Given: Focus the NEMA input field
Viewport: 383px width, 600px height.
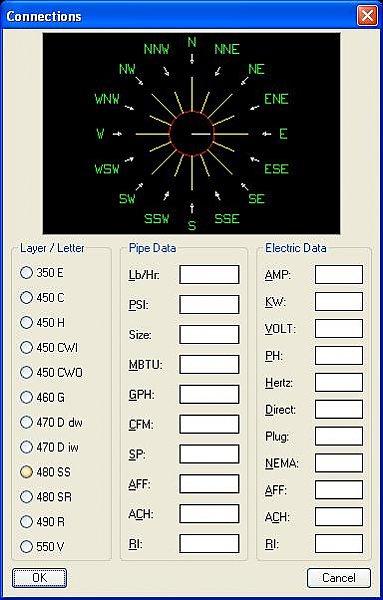Looking at the screenshot, I should coord(339,463).
